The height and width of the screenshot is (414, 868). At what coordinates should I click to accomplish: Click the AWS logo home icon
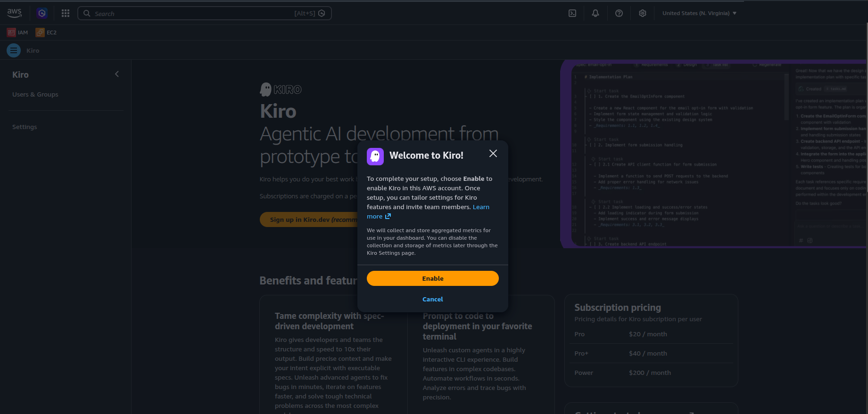[15, 13]
